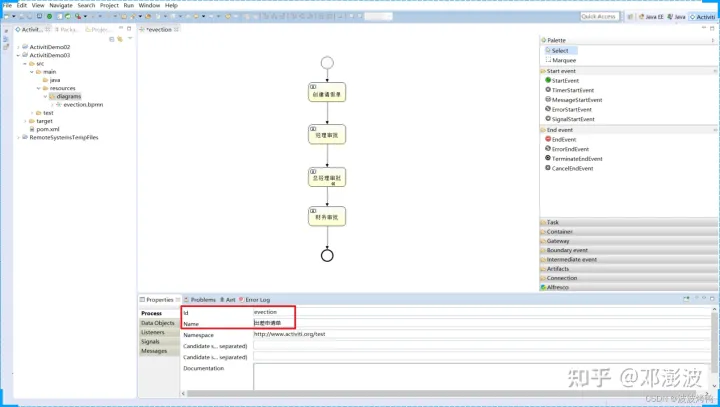Select the second user task node in diagram
This screenshot has width=720, height=407.
[x=327, y=134]
